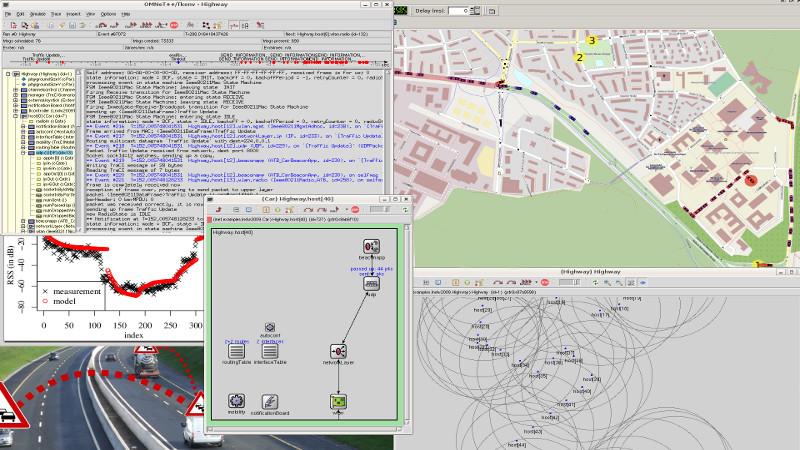The image size is (800, 450).
Task: Expand the channelcontrol tree node
Action: pos(15,90)
